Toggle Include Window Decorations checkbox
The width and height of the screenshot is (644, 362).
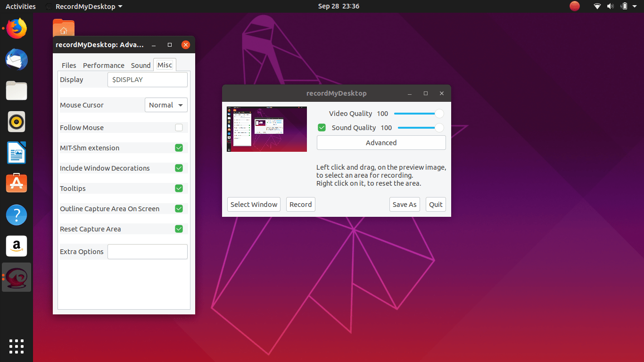(179, 168)
